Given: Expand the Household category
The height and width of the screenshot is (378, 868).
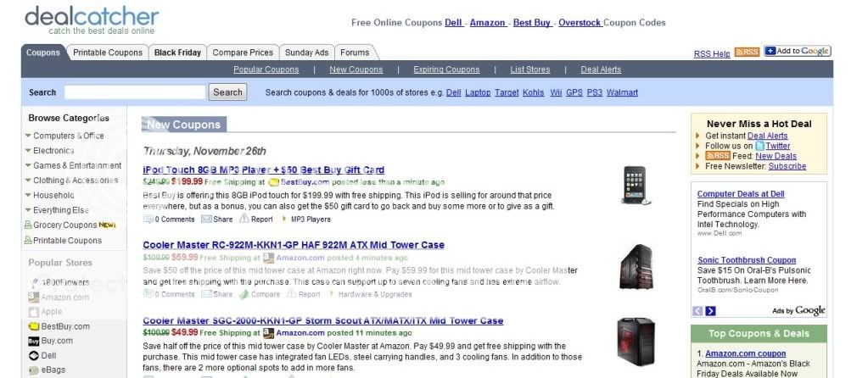Looking at the screenshot, I should coord(28,195).
